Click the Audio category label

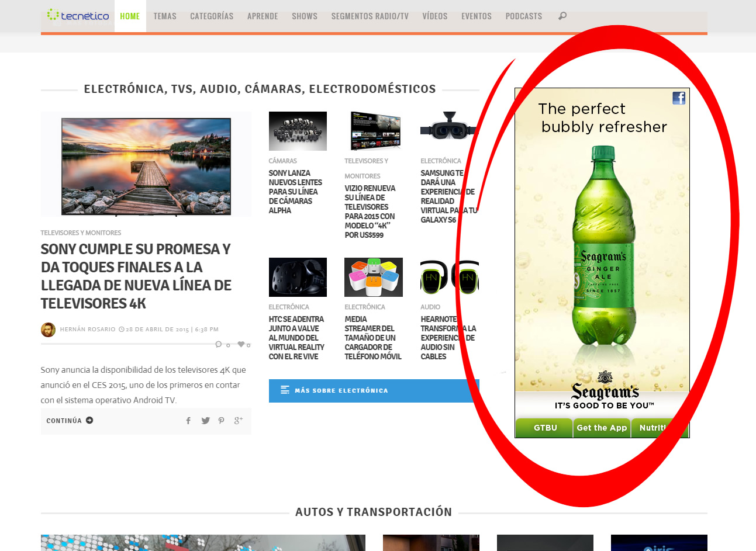click(x=430, y=307)
